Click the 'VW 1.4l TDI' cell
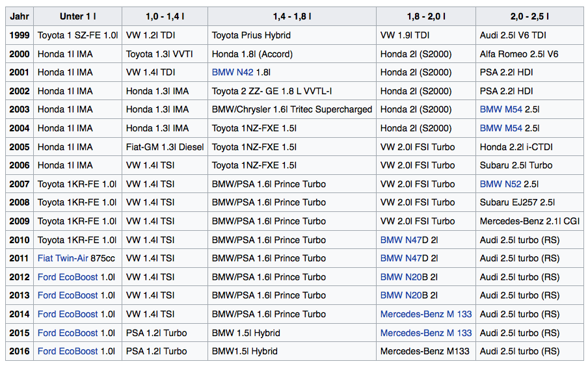588x368 pixels. point(165,72)
